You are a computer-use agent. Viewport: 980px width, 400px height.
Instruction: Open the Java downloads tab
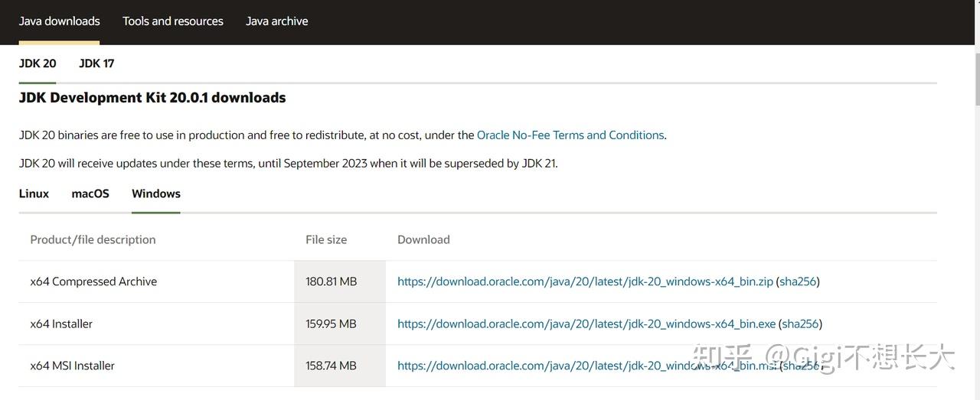click(x=60, y=21)
